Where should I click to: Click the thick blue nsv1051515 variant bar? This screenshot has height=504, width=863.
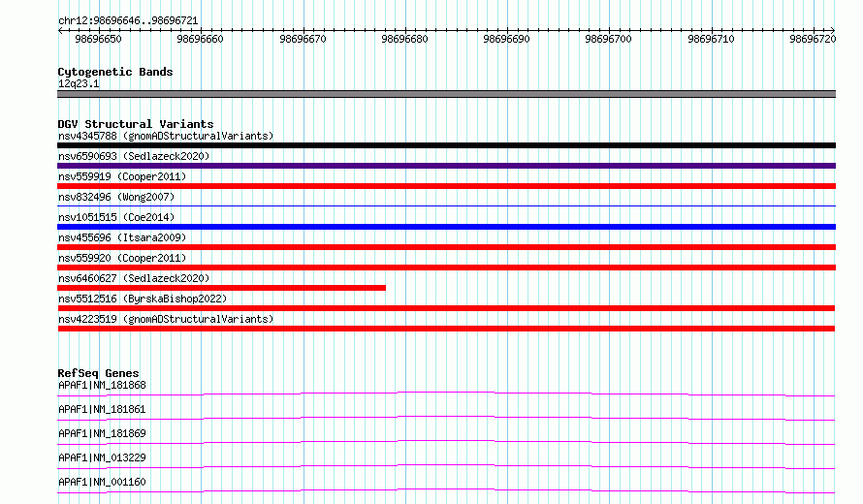pyautogui.click(x=446, y=227)
